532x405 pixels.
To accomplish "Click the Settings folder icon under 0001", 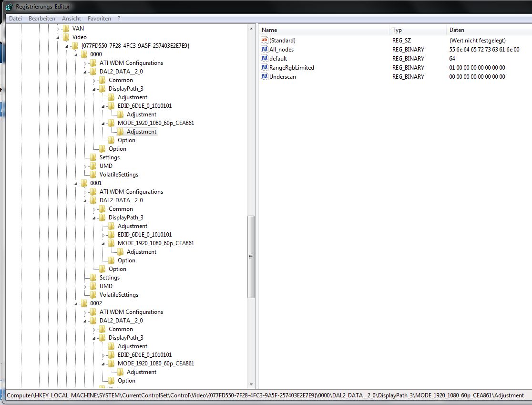I will [93, 278].
